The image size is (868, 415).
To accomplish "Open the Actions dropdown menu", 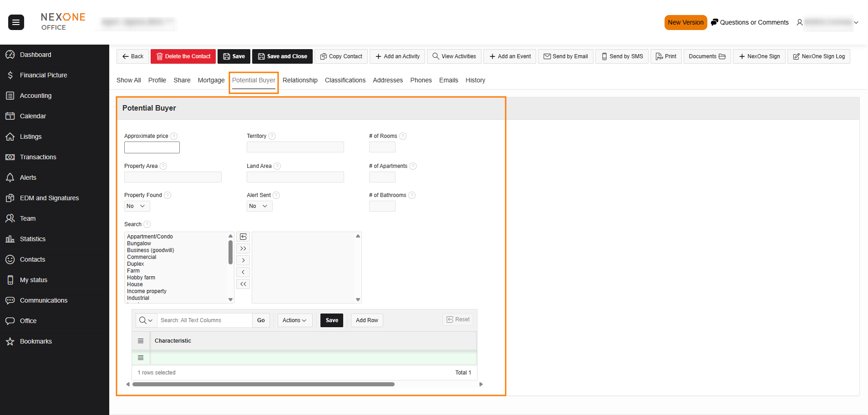I will 294,320.
